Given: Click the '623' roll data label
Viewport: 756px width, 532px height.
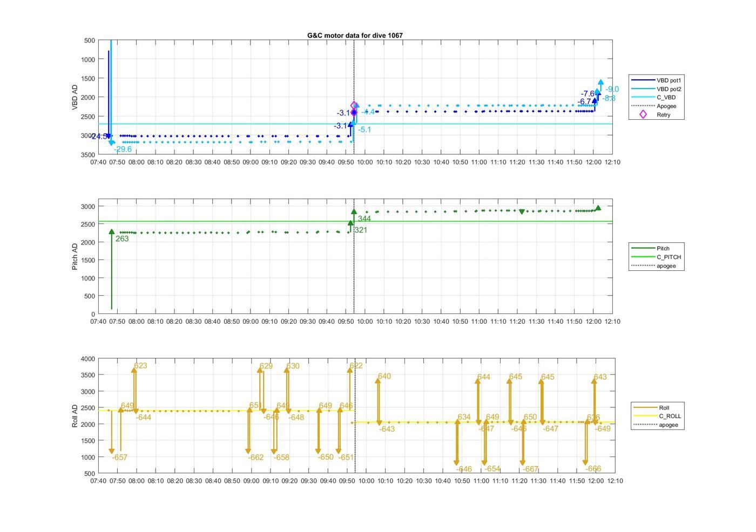Looking at the screenshot, I should [x=140, y=366].
